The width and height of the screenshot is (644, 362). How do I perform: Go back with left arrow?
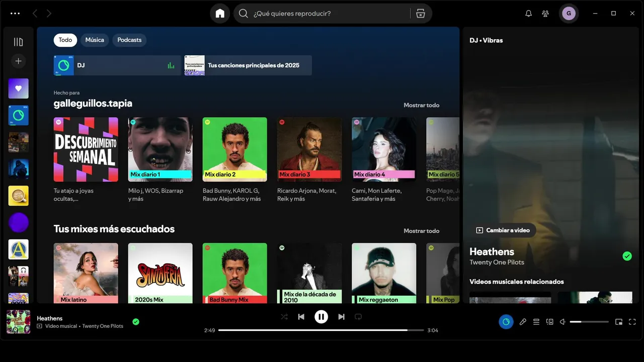[x=35, y=14]
